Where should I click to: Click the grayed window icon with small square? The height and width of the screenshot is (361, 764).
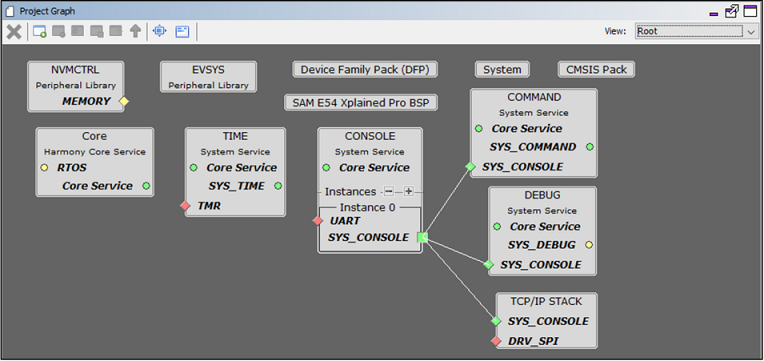(x=97, y=32)
